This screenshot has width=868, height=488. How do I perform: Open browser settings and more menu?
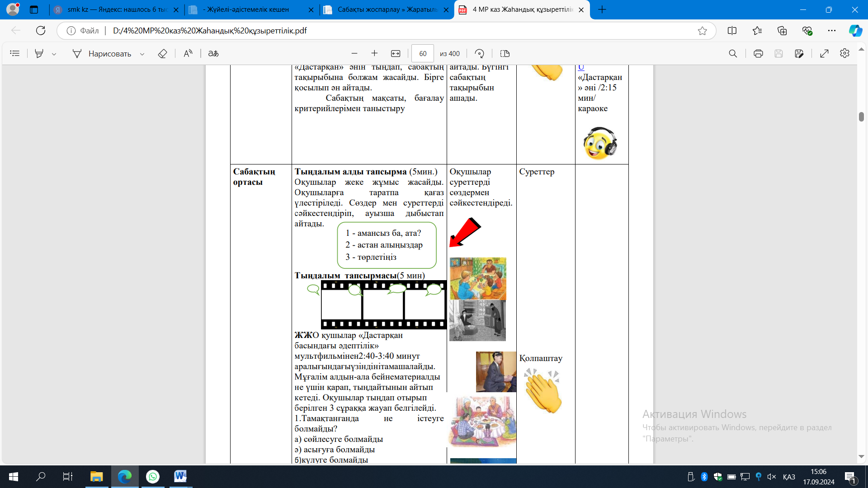pos(831,30)
